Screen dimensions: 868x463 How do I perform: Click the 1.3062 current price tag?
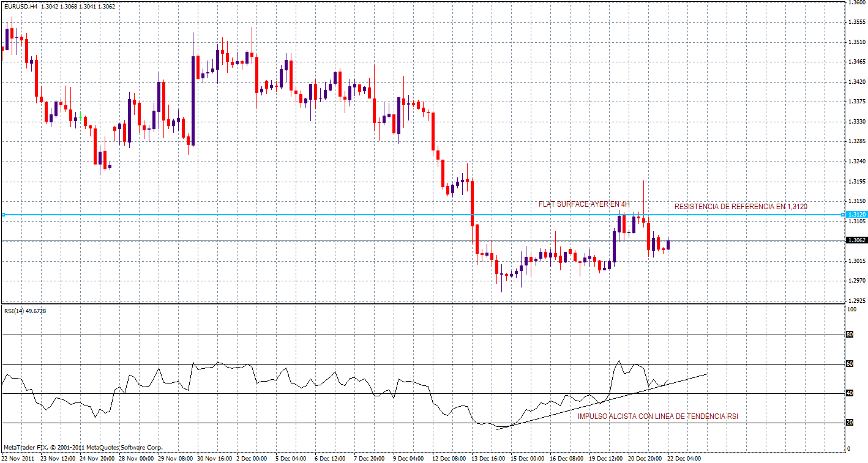pyautogui.click(x=857, y=240)
